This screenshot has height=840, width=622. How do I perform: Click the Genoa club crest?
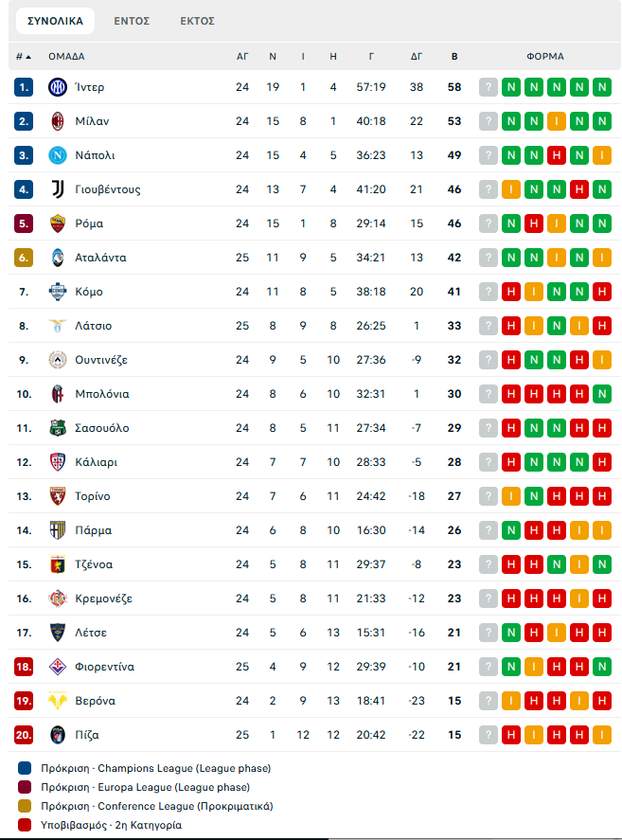[57, 564]
